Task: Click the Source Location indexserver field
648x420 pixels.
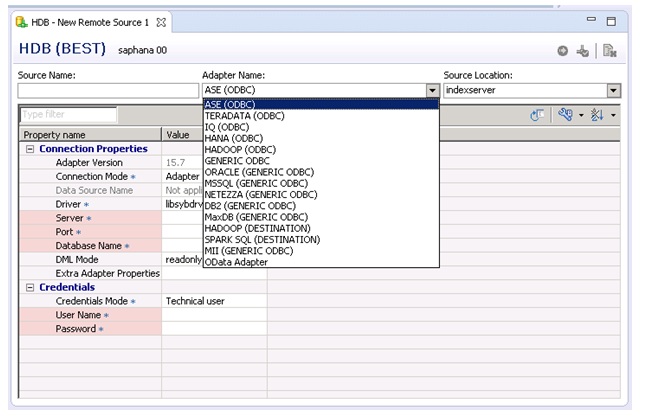Action: click(525, 91)
